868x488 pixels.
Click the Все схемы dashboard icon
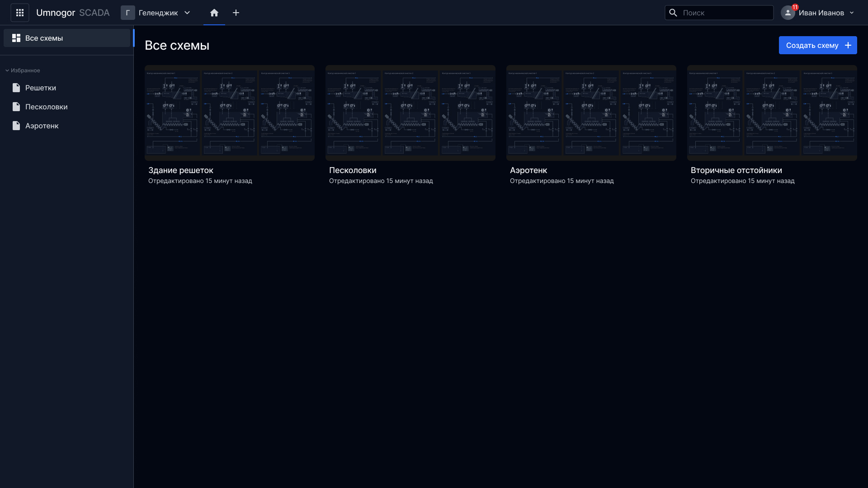coord(16,38)
